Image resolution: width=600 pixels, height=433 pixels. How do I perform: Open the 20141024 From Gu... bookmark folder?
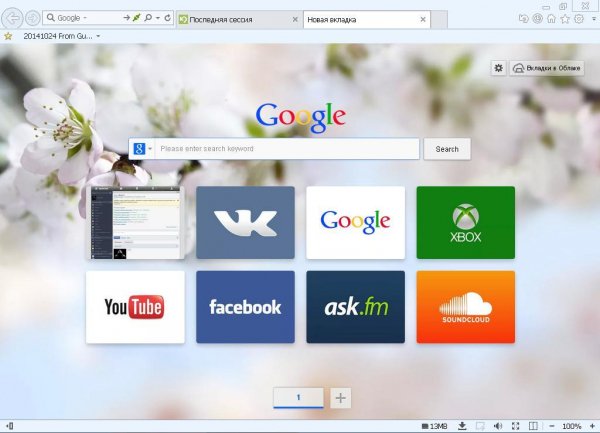pos(61,36)
